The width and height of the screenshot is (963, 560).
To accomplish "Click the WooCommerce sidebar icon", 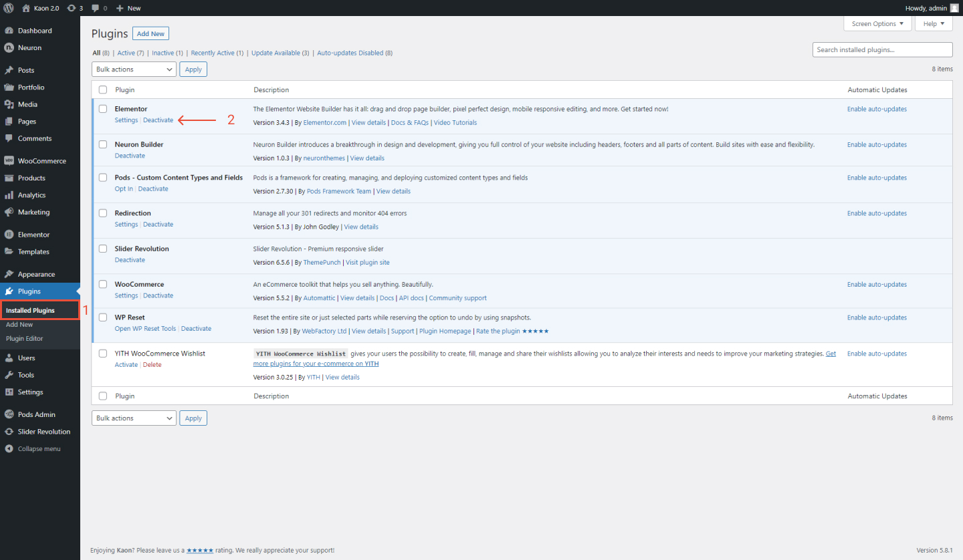I will [9, 161].
